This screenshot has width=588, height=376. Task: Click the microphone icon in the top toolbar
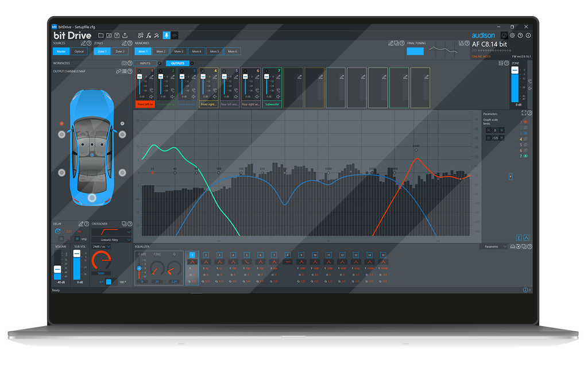tap(166, 36)
